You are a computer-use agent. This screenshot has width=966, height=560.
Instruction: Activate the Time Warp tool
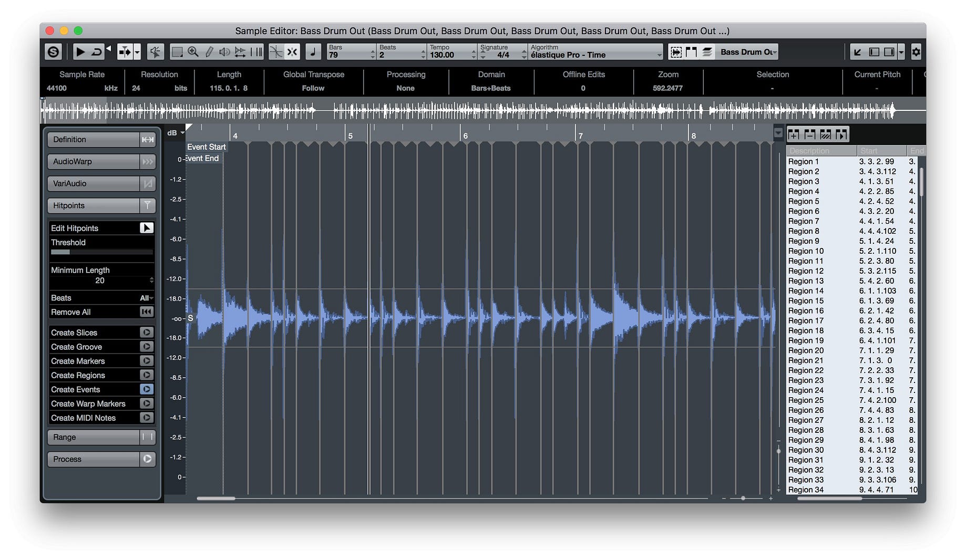tap(241, 51)
